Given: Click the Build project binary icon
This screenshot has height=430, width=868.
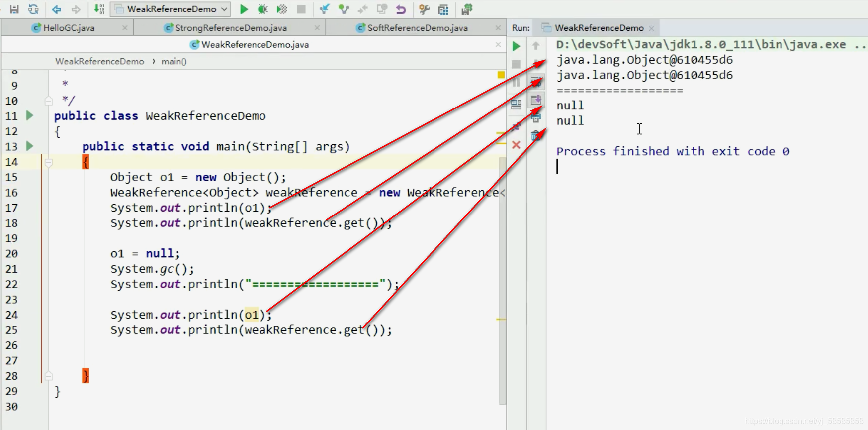Looking at the screenshot, I should click(x=99, y=9).
